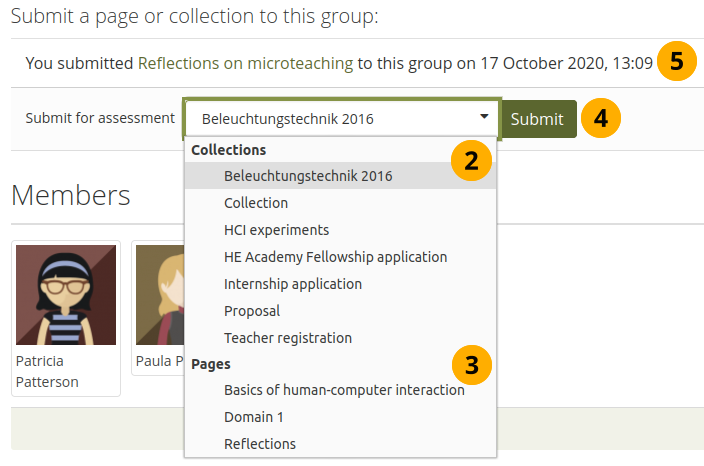Click the yellow number 4 callout

point(600,118)
